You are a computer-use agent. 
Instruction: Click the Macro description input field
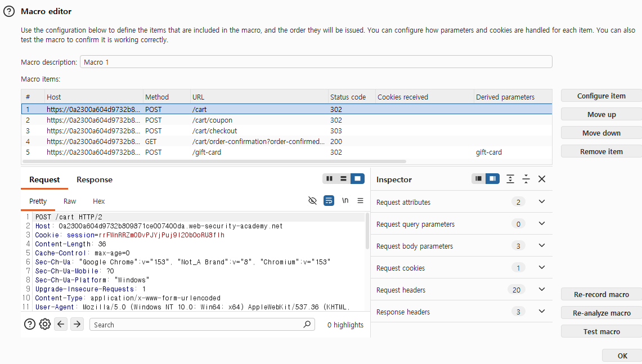316,62
